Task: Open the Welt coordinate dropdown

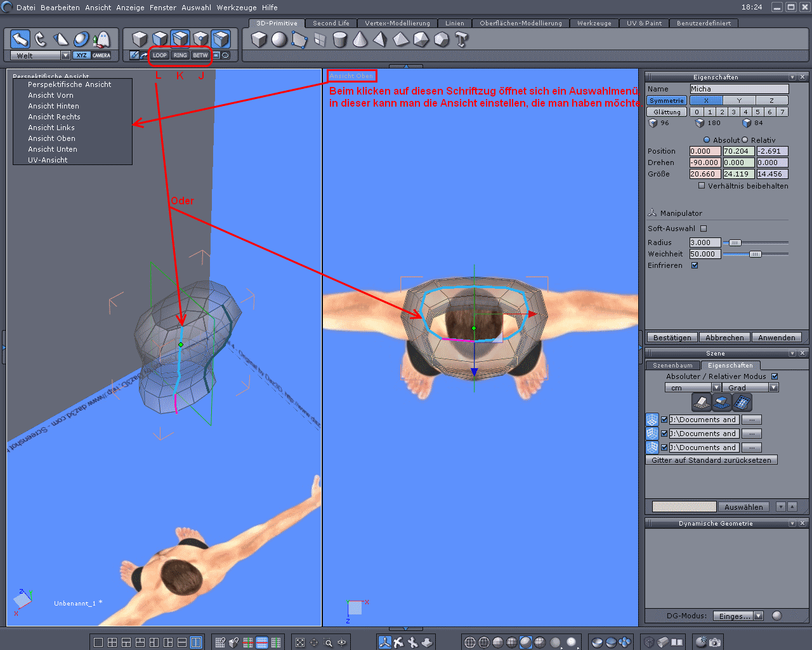Action: click(x=65, y=55)
